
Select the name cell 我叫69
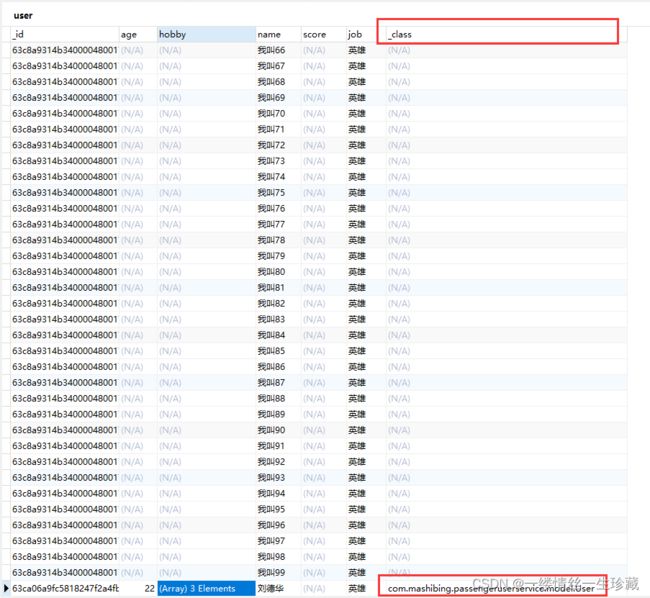pyautogui.click(x=278, y=98)
